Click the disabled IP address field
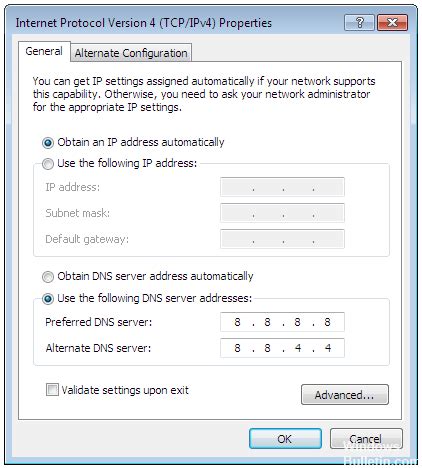 click(x=282, y=187)
